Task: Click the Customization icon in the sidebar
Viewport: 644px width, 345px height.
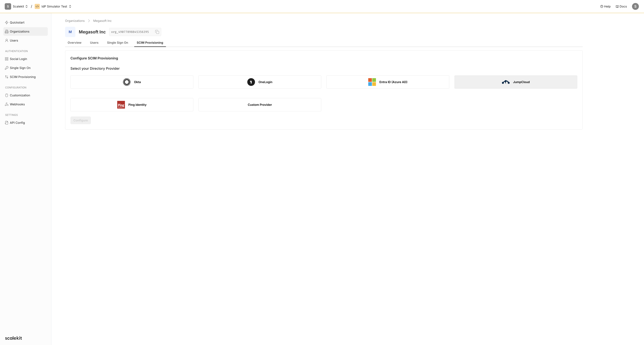Action: (x=7, y=96)
